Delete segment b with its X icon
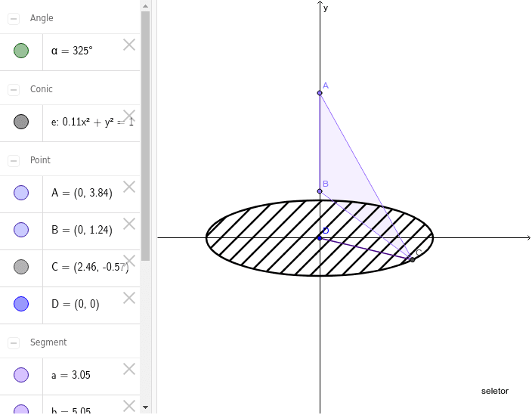Viewport: 532px width, 415px height. click(x=129, y=406)
